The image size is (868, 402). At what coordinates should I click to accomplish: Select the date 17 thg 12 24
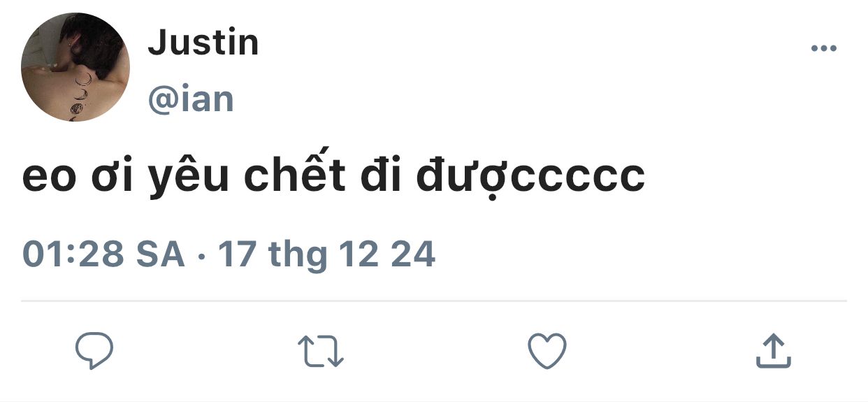327,254
